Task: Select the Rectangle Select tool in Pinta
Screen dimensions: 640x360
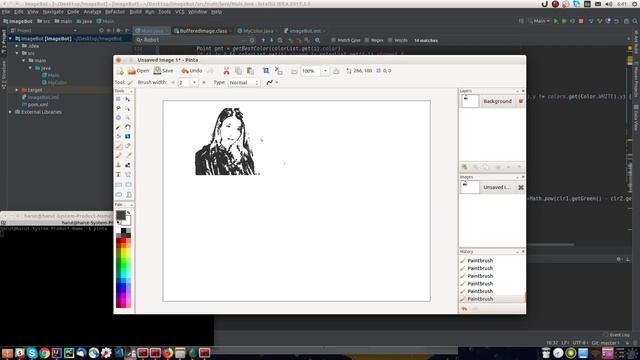Action: click(118, 99)
